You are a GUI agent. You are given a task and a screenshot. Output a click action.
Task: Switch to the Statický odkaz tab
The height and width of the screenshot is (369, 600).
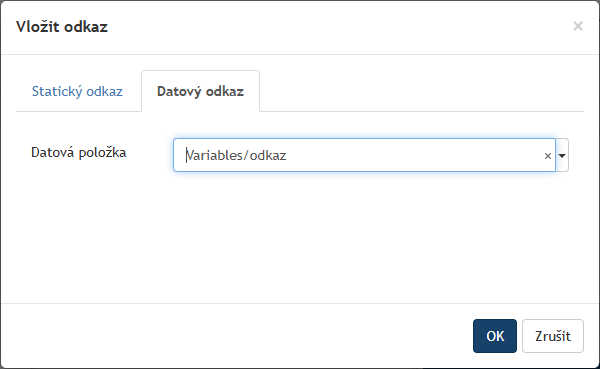click(x=77, y=91)
